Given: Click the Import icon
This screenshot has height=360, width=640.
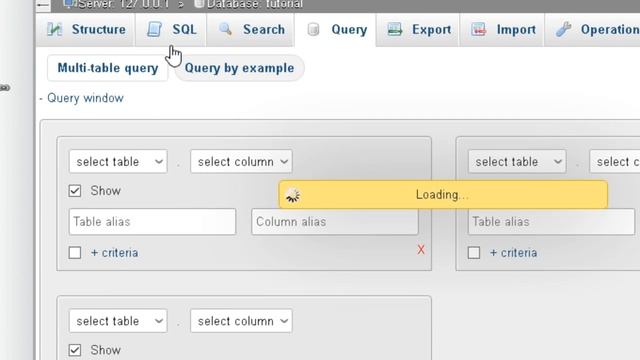Looking at the screenshot, I should (478, 29).
